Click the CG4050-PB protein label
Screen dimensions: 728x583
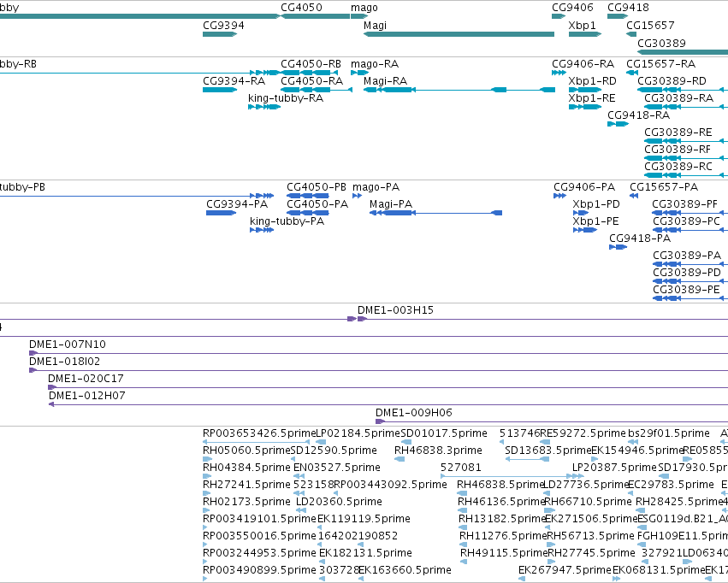317,187
